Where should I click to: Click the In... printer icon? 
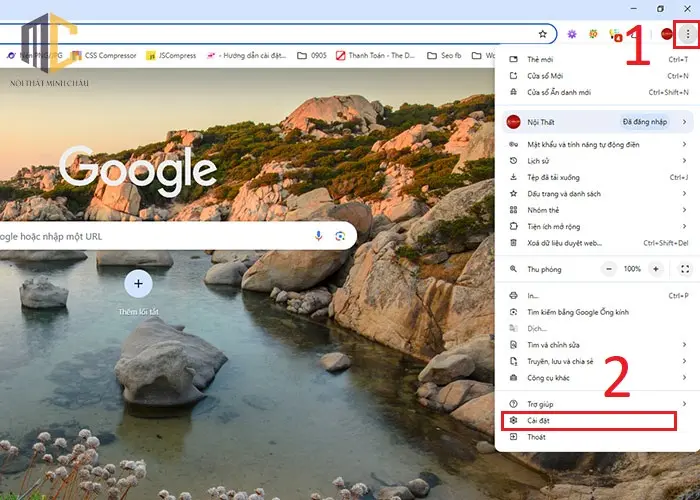point(513,296)
